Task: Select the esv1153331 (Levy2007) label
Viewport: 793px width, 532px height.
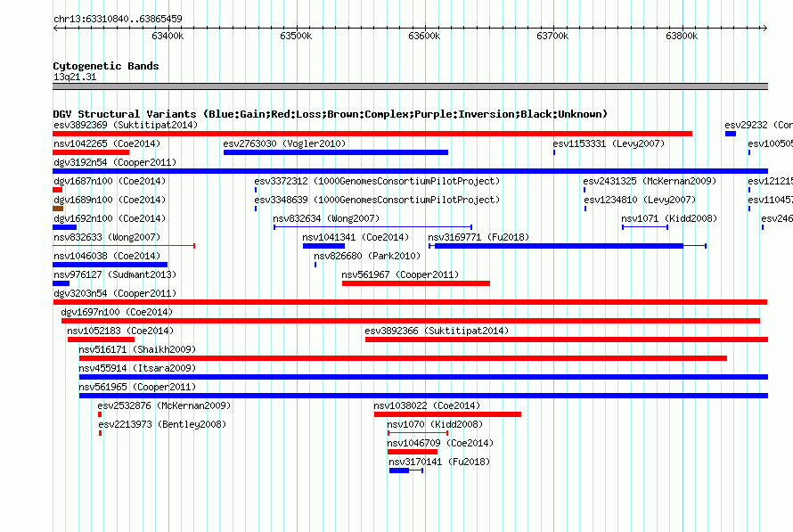Action: tap(609, 143)
